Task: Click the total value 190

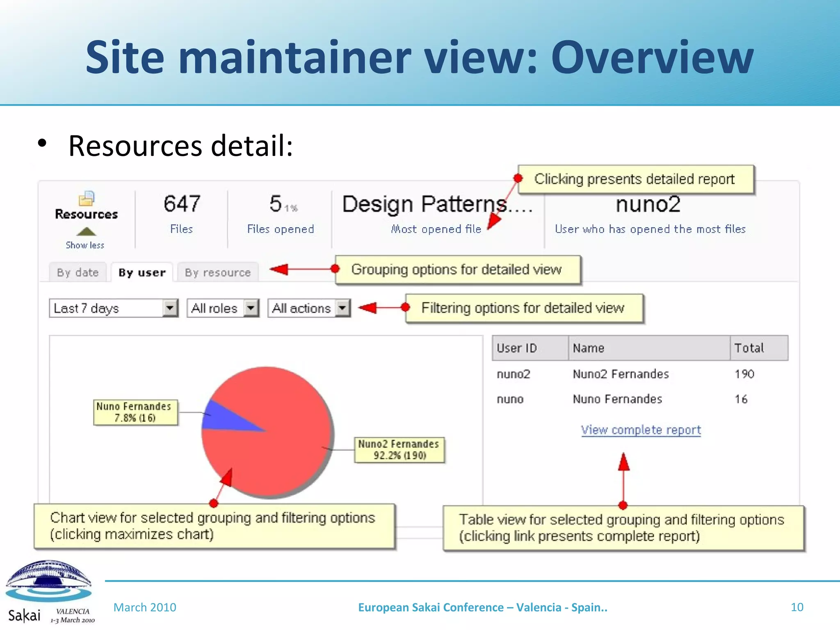Action: (x=744, y=374)
